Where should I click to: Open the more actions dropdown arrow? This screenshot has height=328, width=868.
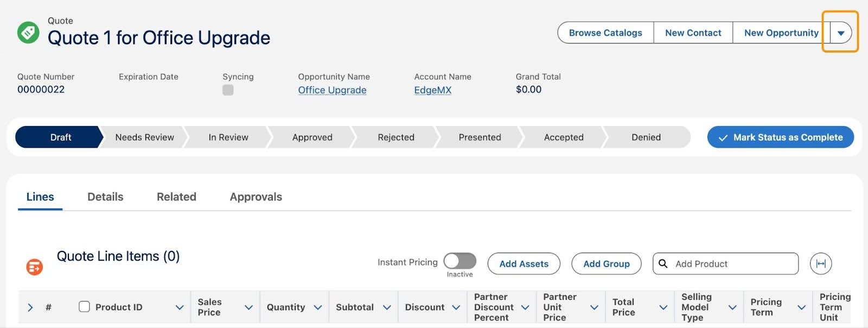841,33
